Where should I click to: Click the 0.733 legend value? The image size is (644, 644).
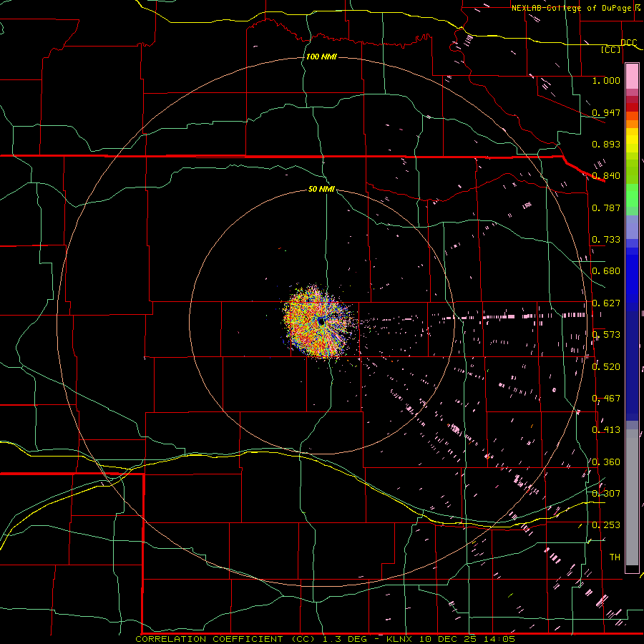pos(606,240)
